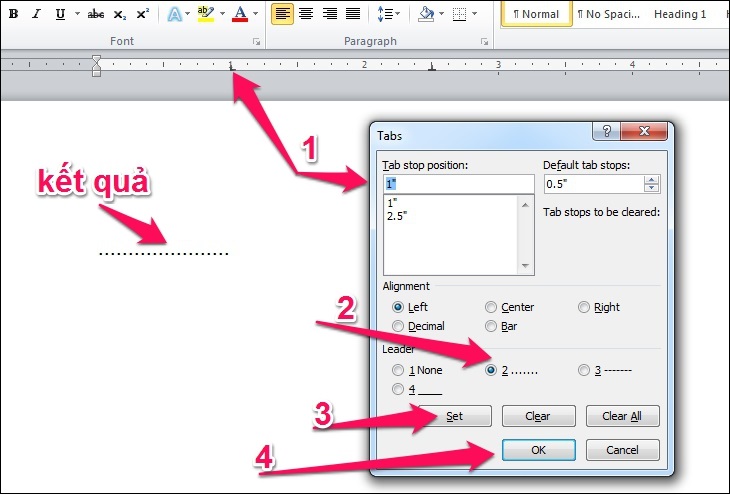Viewport: 730px width, 495px height.
Task: Open Line and Paragraph Spacing
Action: pyautogui.click(x=385, y=14)
